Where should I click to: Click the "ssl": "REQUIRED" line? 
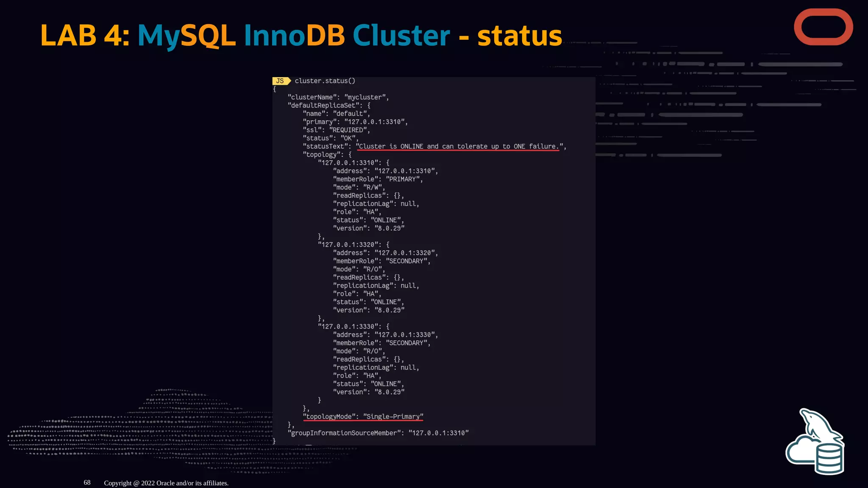click(x=337, y=130)
